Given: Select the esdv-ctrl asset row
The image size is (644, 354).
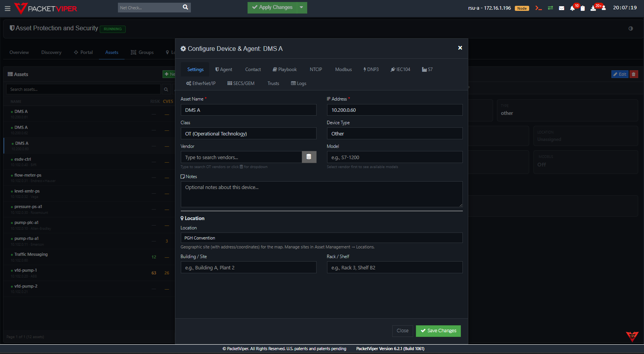Looking at the screenshot, I should pyautogui.click(x=89, y=162).
